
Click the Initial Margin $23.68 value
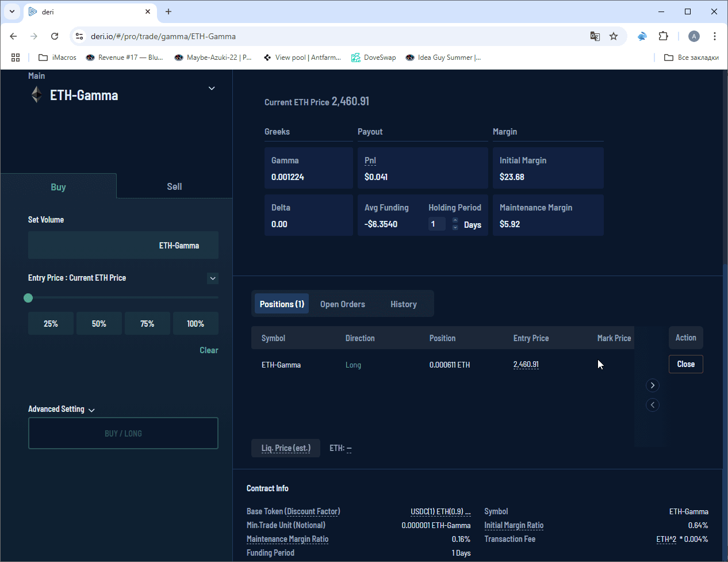[512, 177]
